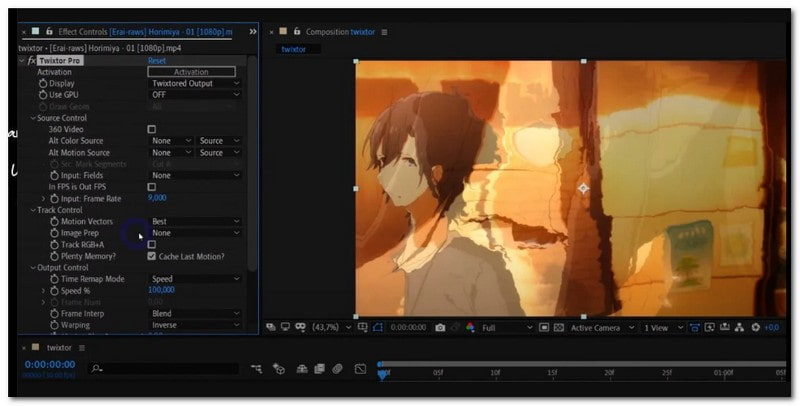Open Alt Motion Source Source dropdown
The image size is (800, 406).
click(219, 153)
